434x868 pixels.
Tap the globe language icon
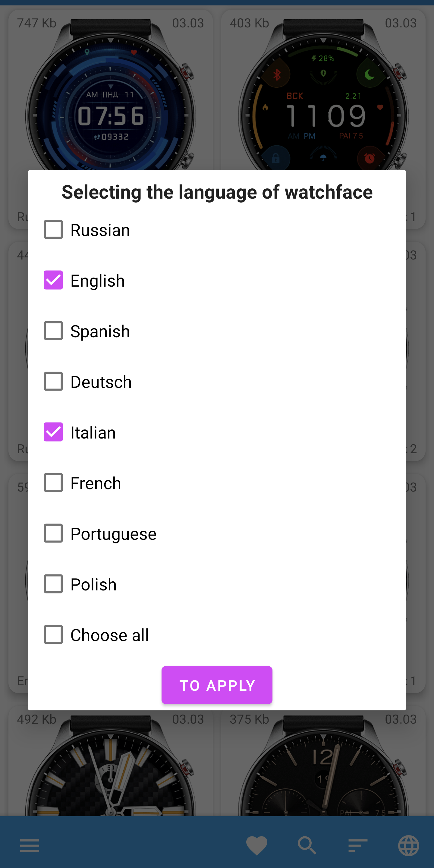coord(408,845)
